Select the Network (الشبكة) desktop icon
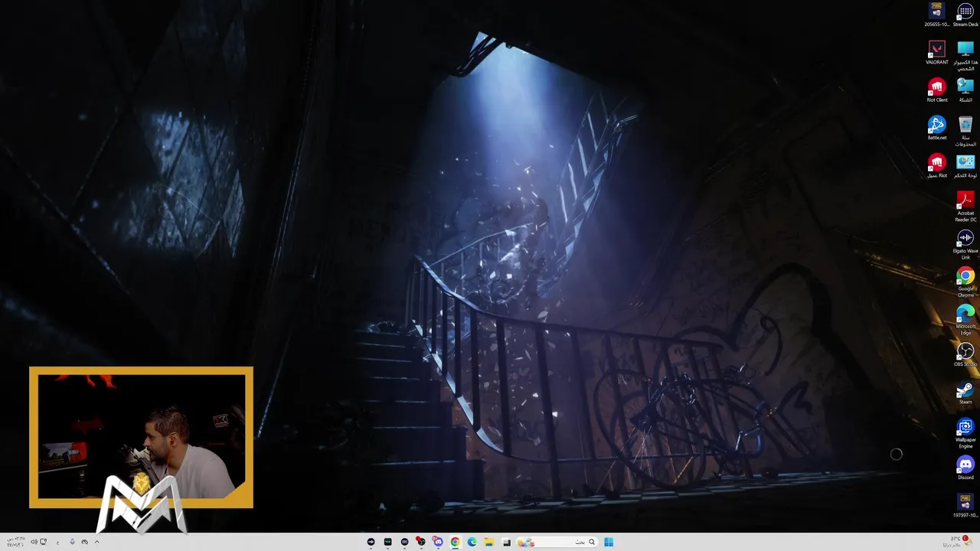Screen dimensions: 980x551 [x=965, y=90]
